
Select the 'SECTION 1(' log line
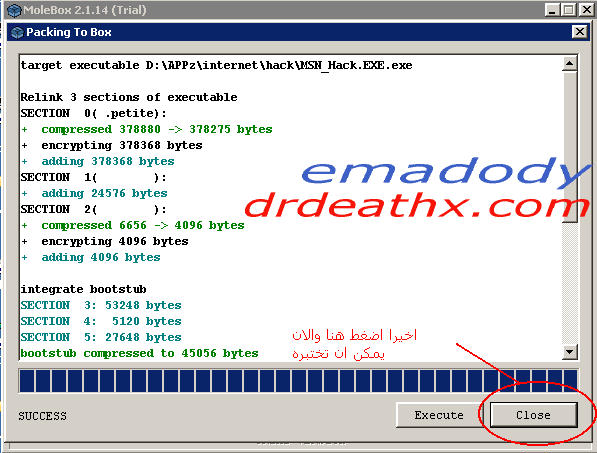pyautogui.click(x=93, y=177)
